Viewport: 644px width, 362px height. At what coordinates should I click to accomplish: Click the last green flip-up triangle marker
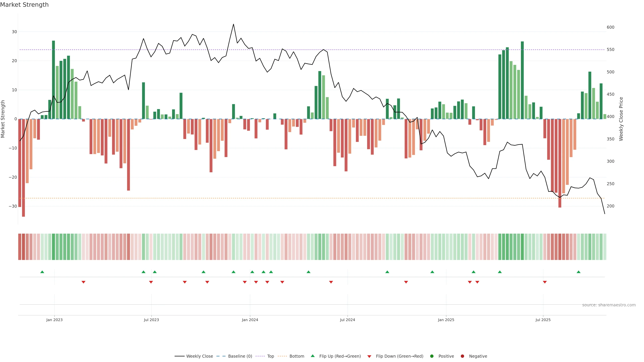pos(578,272)
